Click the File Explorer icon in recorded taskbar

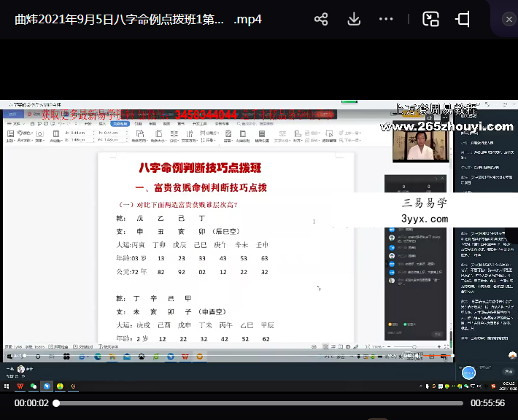click(112, 357)
